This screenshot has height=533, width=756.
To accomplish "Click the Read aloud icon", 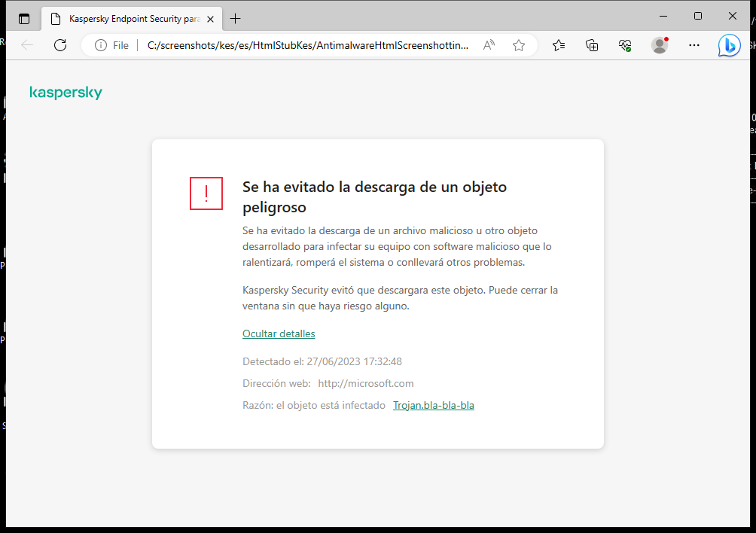I will (x=489, y=45).
